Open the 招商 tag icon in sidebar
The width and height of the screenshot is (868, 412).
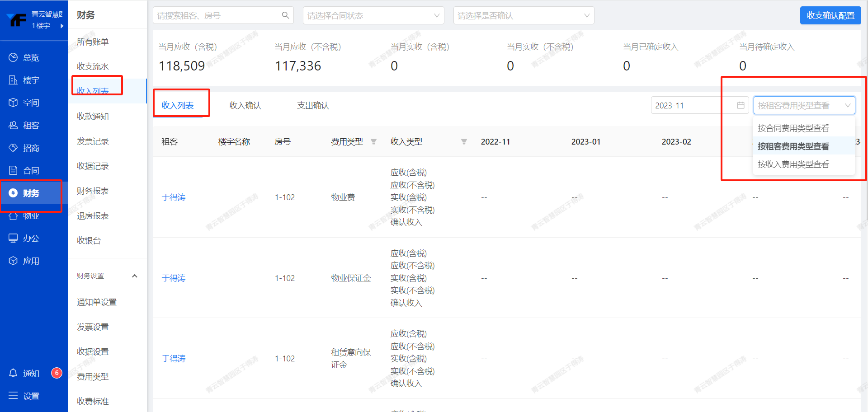(x=13, y=148)
